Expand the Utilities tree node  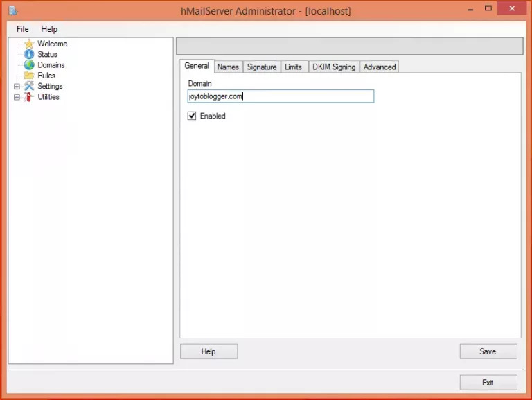pyautogui.click(x=17, y=97)
